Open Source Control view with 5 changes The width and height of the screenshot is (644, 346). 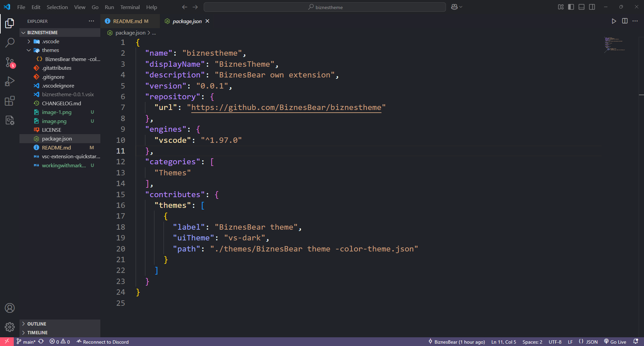[10, 62]
